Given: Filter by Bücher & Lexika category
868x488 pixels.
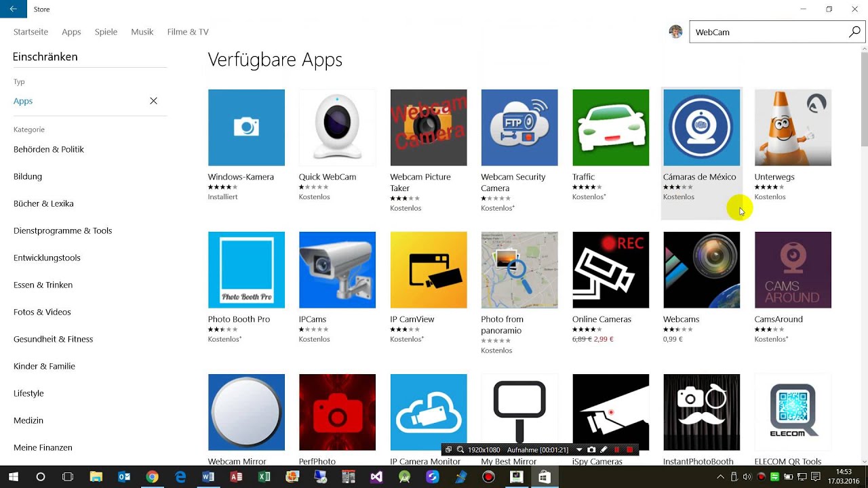Looking at the screenshot, I should coord(43,203).
